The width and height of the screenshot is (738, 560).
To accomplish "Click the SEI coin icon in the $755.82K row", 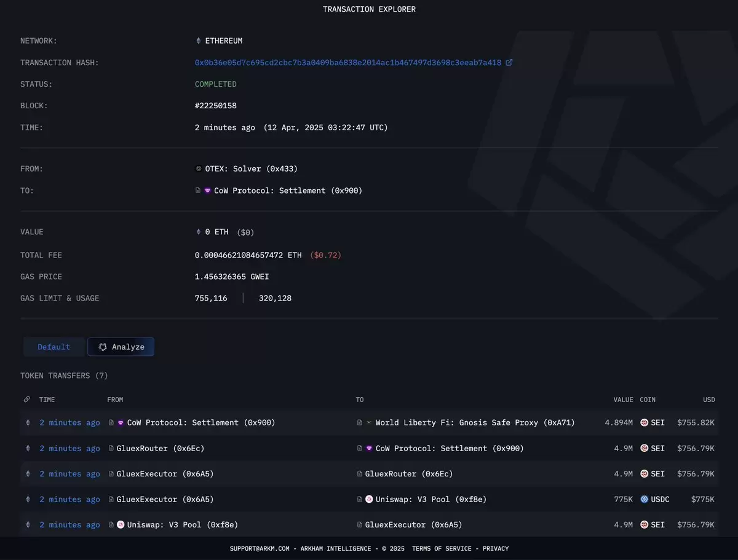I will 644,423.
